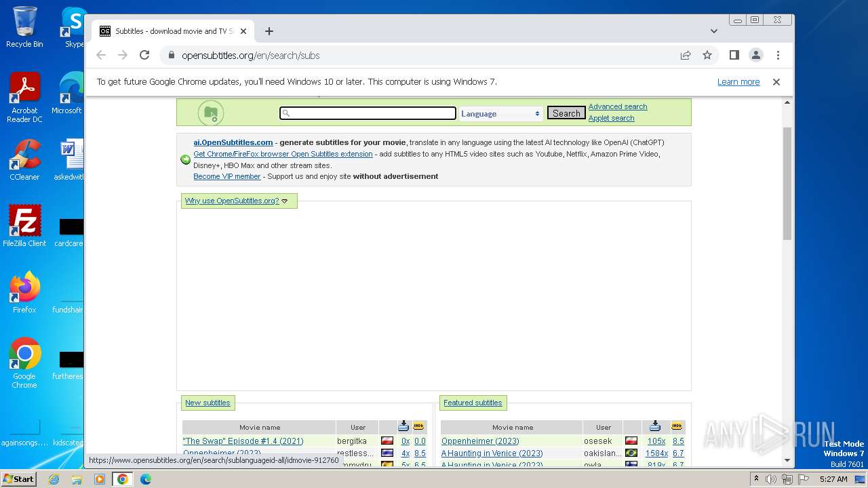Open the File Explorer taskbar icon
This screenshot has width=868, height=488.
77,479
